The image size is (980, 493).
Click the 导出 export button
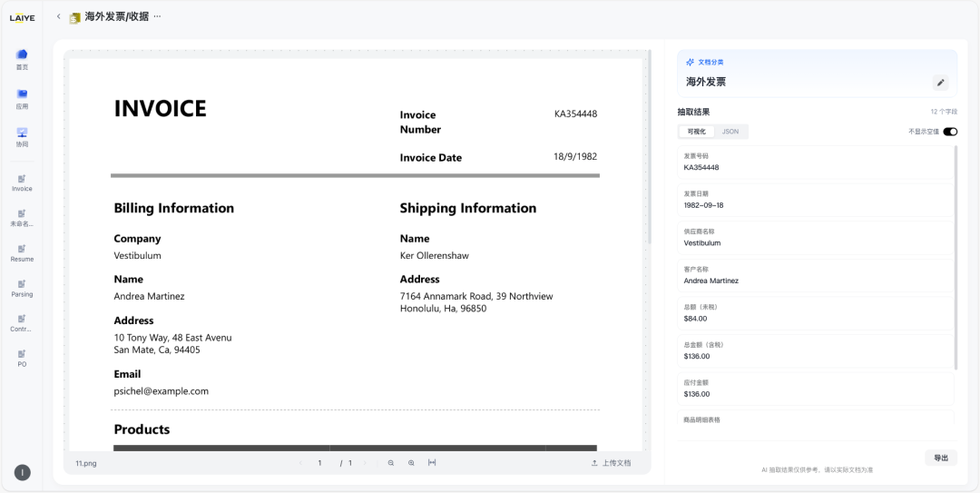tap(941, 458)
